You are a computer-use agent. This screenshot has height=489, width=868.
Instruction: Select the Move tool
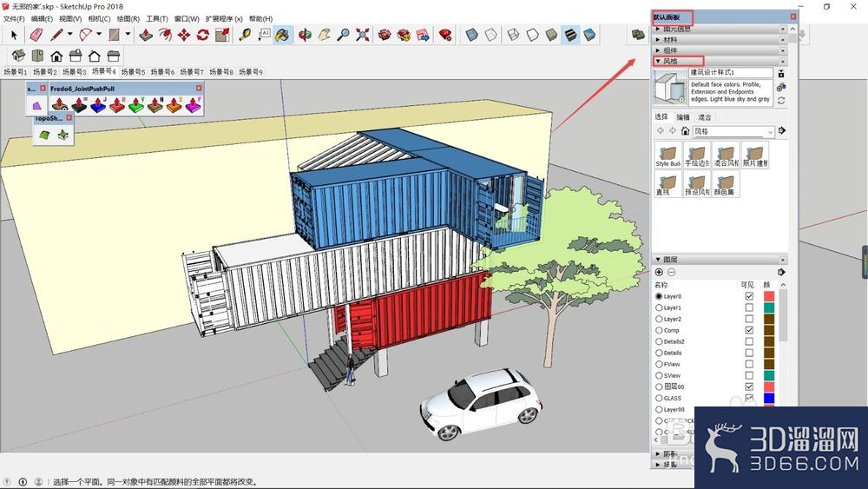click(x=184, y=36)
